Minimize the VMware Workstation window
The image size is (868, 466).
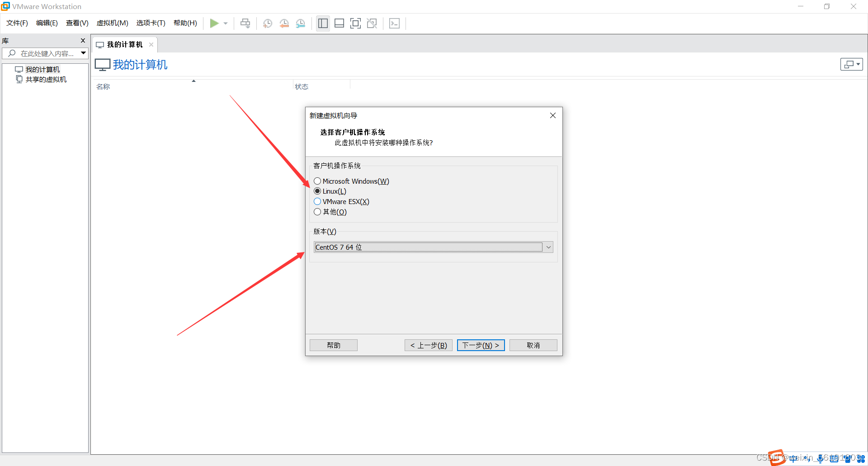coord(801,6)
